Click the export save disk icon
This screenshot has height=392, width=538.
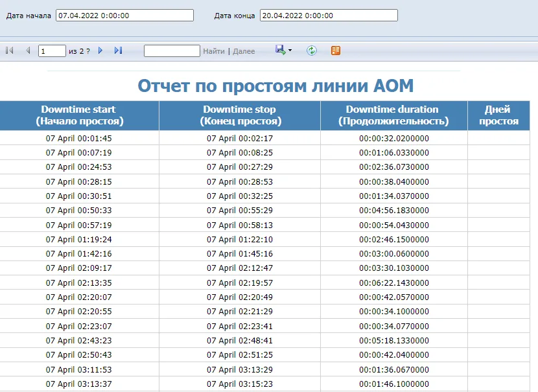(280, 51)
